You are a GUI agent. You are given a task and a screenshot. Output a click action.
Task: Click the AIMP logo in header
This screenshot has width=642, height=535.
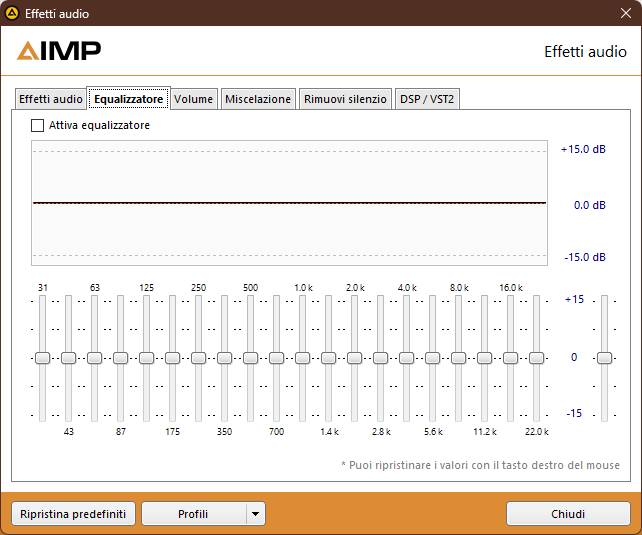point(59,51)
